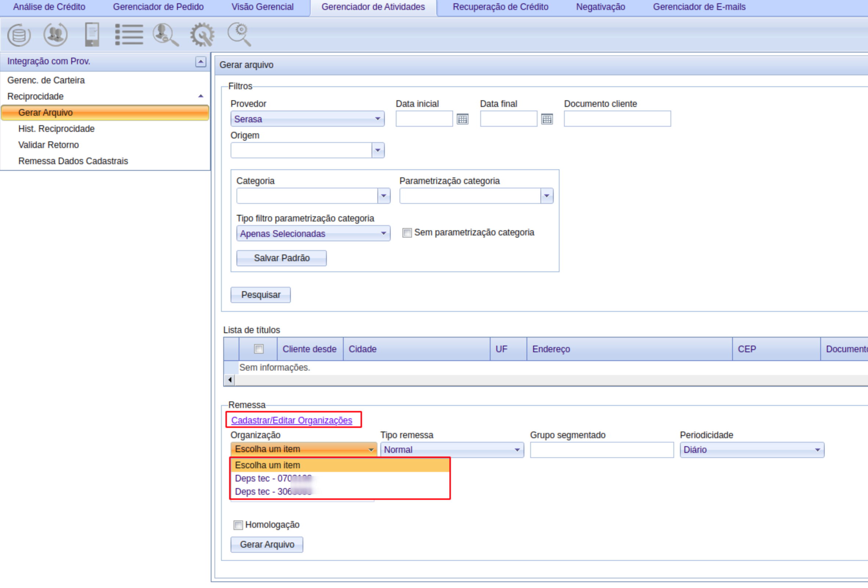Open the Data inicial calendar picker
Viewport: 868px width, 588px height.
coord(462,119)
